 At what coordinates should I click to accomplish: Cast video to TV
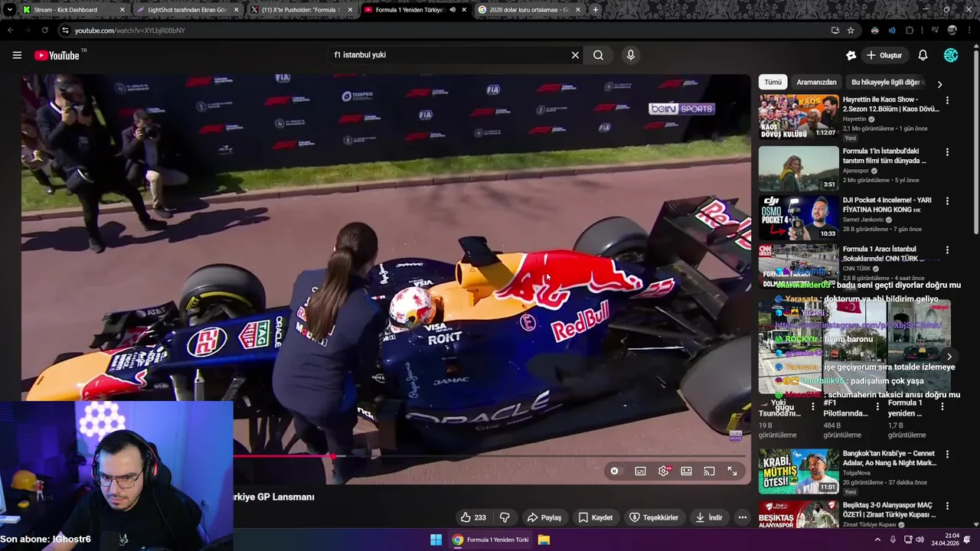[x=709, y=471]
